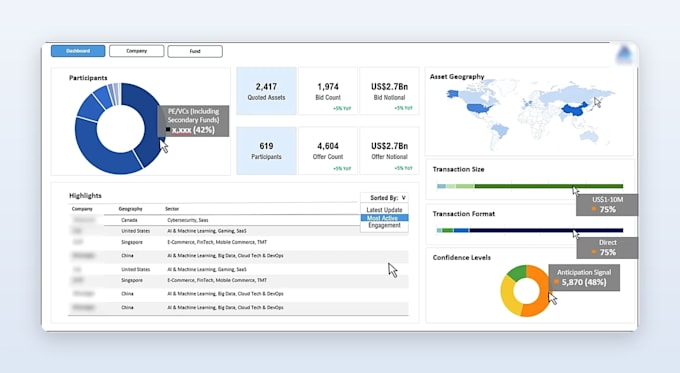Click Brazil on the Asset Geography map

tap(499, 129)
